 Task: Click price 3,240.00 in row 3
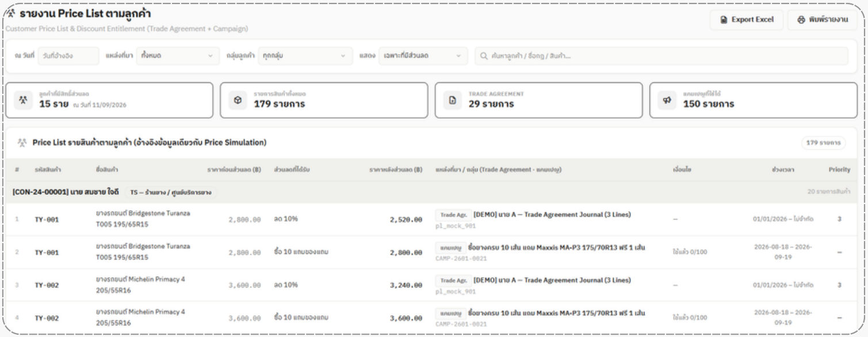pyautogui.click(x=406, y=285)
